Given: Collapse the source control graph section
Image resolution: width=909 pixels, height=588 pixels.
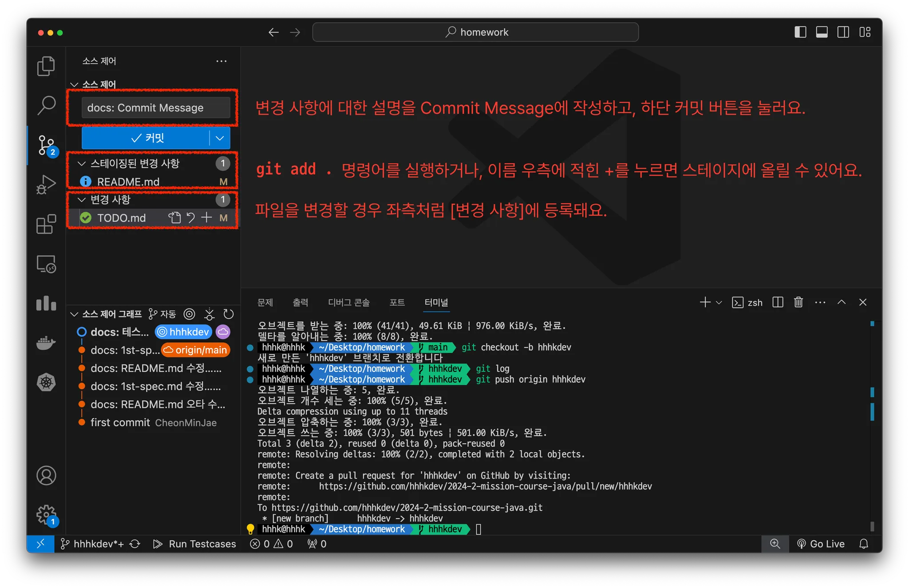Looking at the screenshot, I should coord(74,314).
